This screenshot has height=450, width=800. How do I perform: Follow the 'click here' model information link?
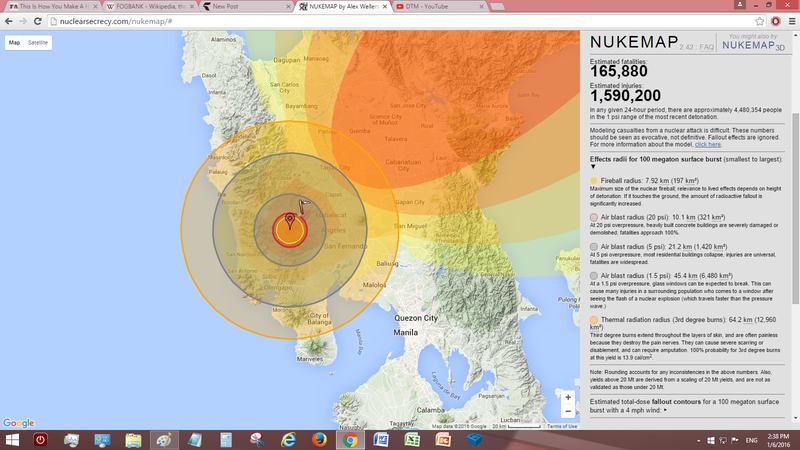tap(708, 144)
